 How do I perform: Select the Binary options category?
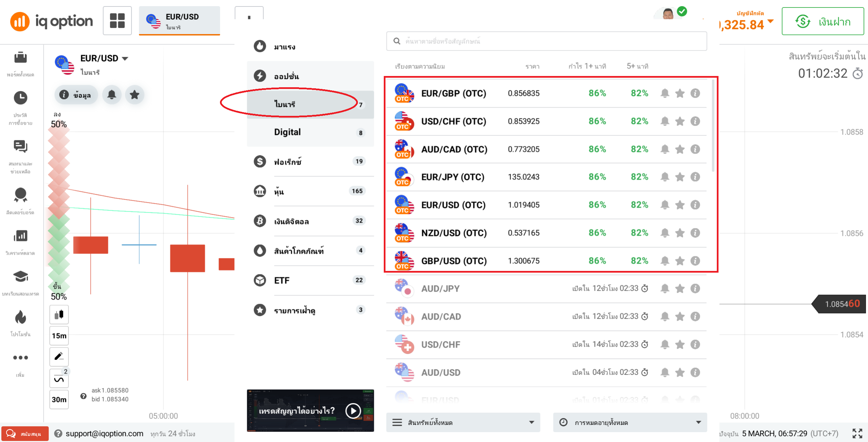(310, 104)
